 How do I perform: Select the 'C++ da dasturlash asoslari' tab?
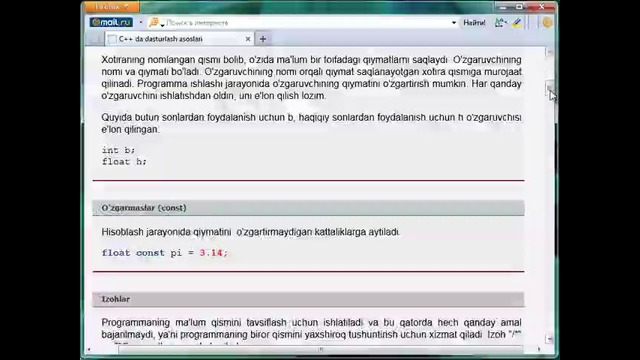180,39
